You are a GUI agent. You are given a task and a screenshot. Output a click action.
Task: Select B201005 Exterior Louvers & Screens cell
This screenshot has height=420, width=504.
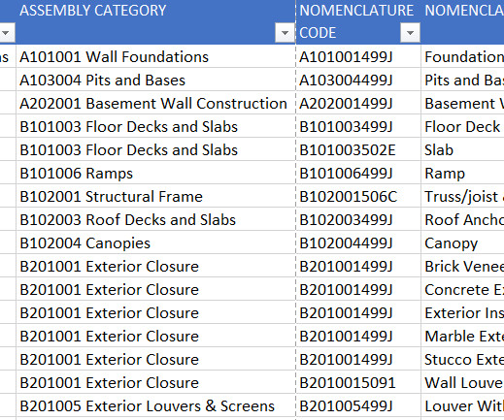tap(155, 405)
